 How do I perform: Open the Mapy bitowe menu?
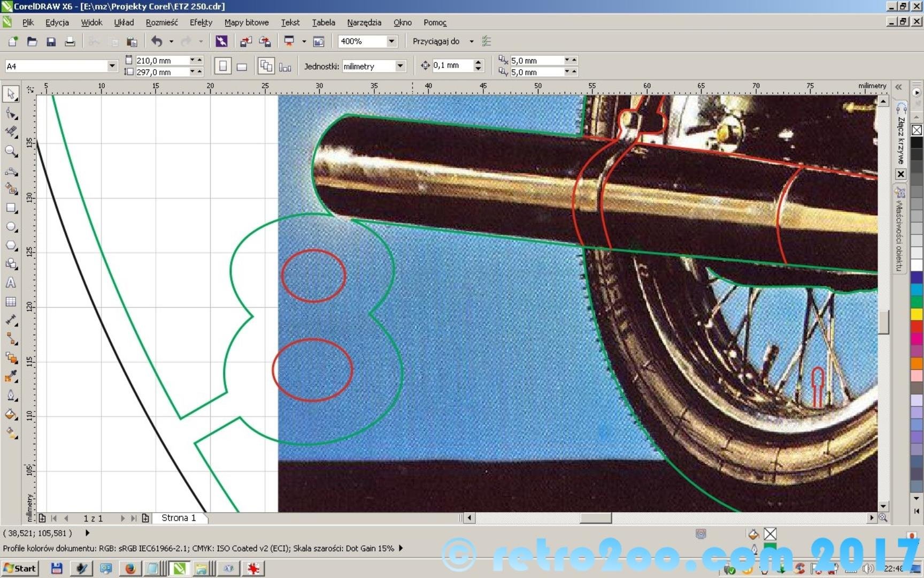pyautogui.click(x=246, y=22)
